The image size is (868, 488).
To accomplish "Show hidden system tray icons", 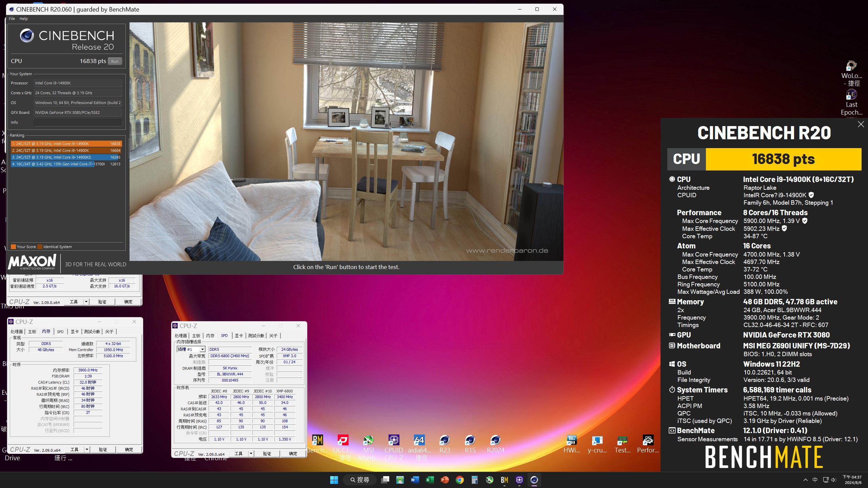I will pos(805,480).
